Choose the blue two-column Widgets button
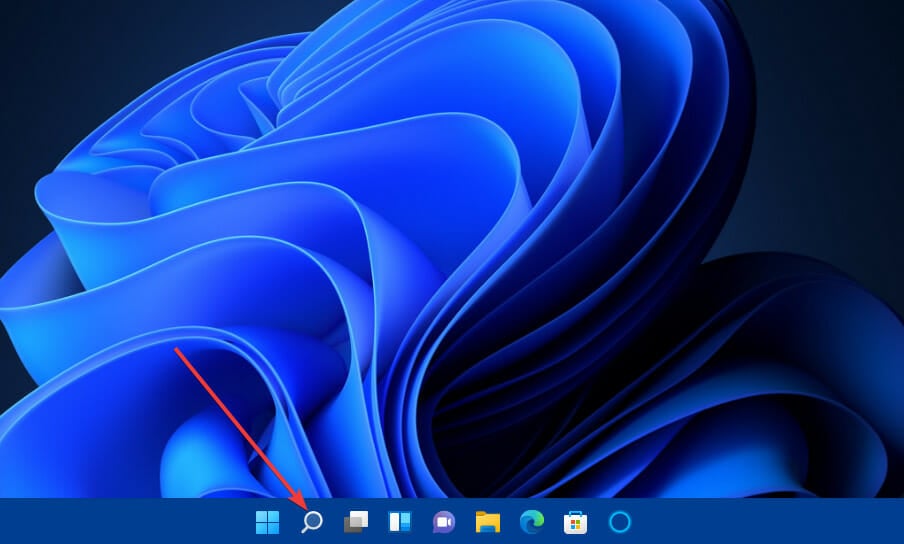Viewport: 904px width, 544px height. [400, 522]
